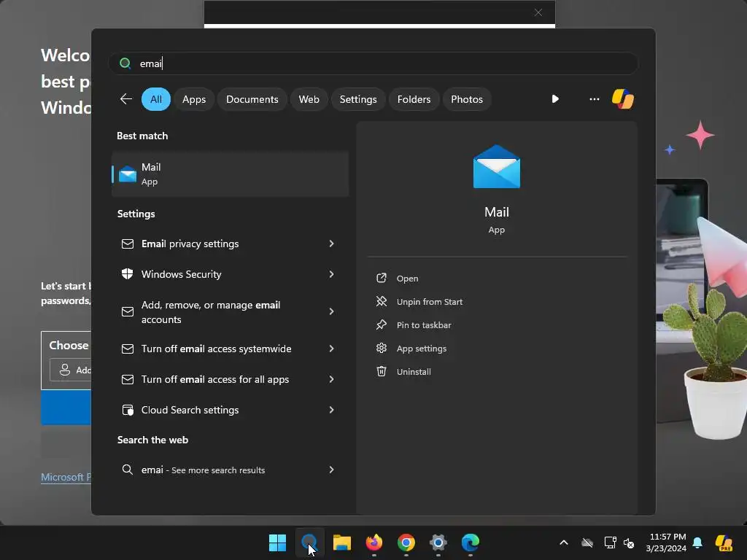Viewport: 747px width, 560px height.
Task: Expand email access for all apps chevron
Action: (332, 379)
